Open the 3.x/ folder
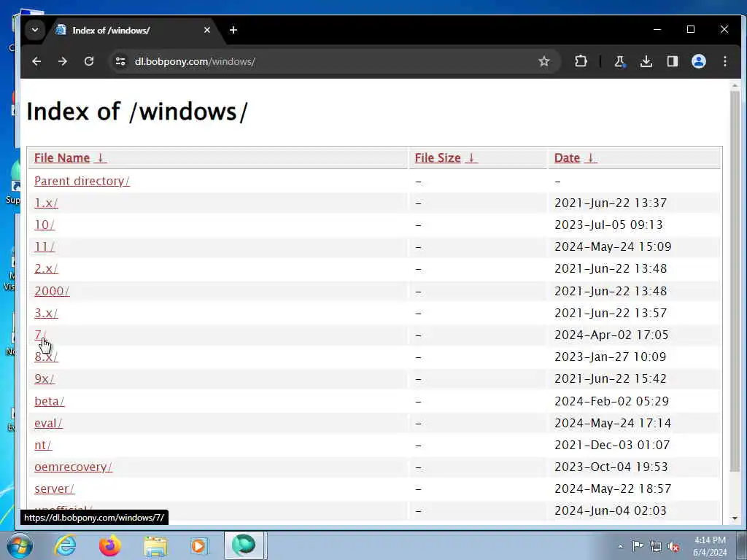This screenshot has width=747, height=560. [x=46, y=313]
